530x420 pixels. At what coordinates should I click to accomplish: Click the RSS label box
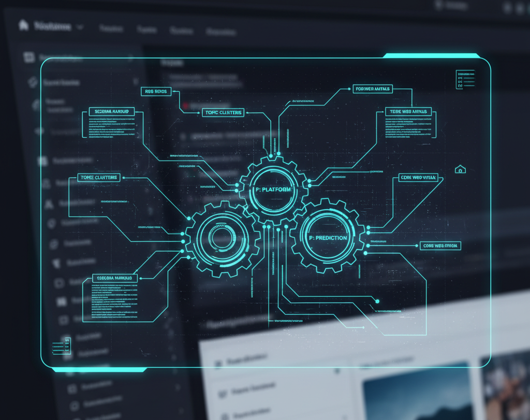pos(156,92)
